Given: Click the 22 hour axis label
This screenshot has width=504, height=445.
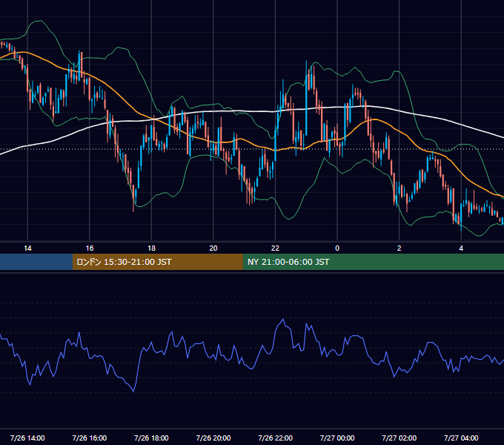Looking at the screenshot, I should point(275,248).
